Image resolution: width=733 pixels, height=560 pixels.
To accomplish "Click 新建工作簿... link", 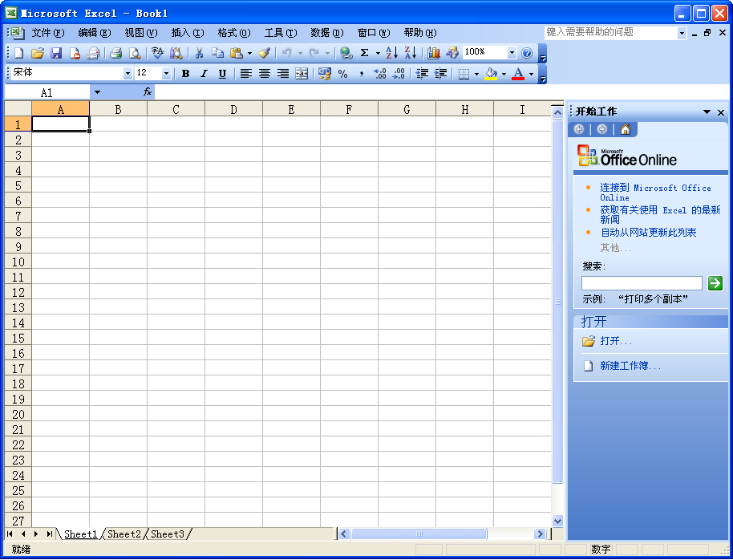I will (630, 365).
